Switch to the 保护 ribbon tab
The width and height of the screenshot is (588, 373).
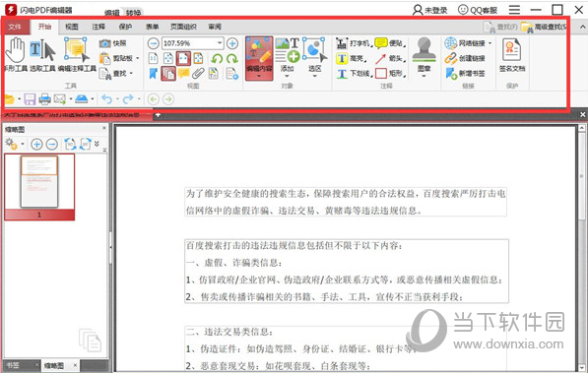pyautogui.click(x=125, y=27)
